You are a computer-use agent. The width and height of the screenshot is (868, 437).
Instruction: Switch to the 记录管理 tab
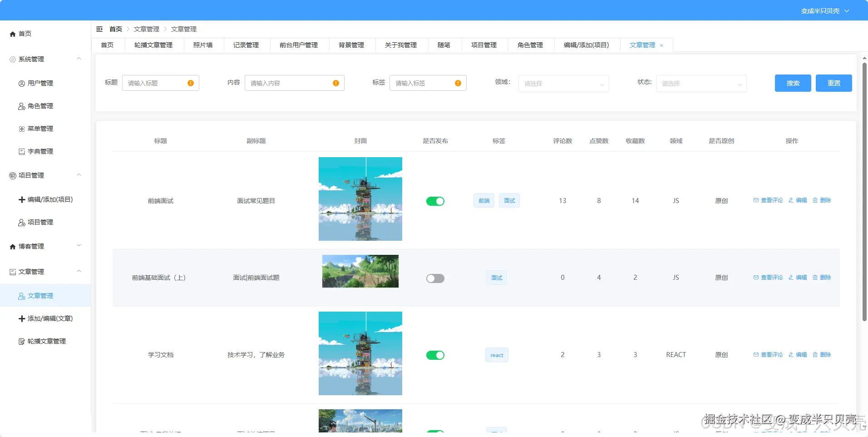click(246, 45)
